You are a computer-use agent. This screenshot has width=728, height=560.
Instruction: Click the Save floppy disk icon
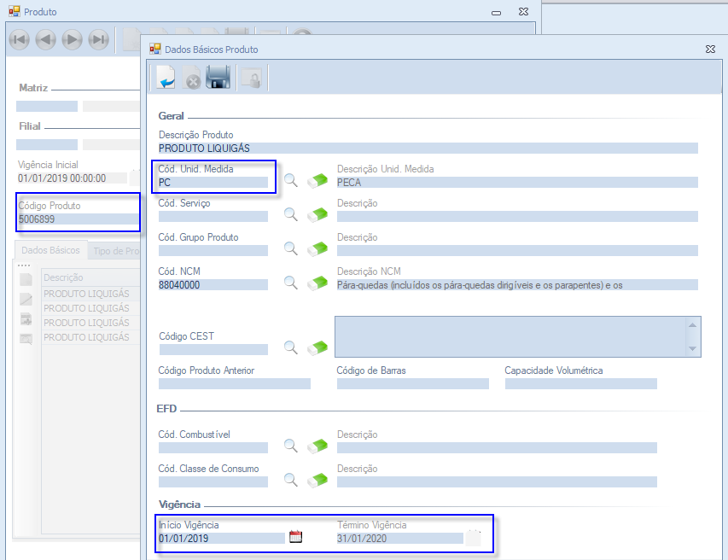[218, 79]
